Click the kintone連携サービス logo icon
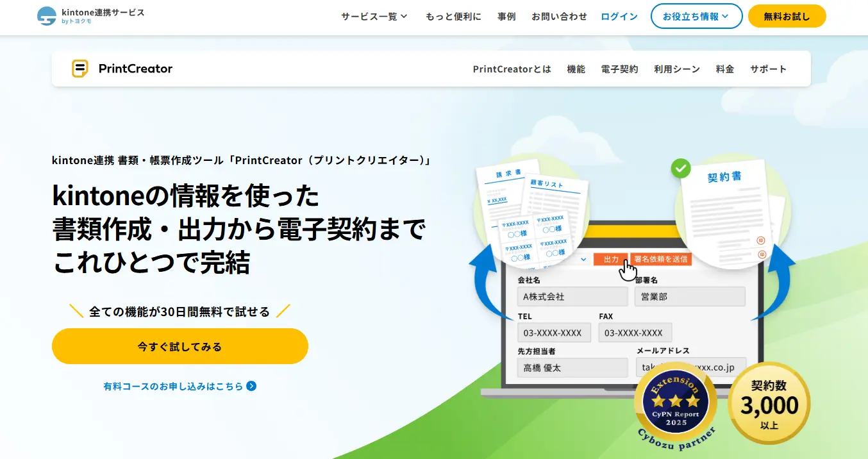Image resolution: width=868 pixels, height=459 pixels. click(x=47, y=16)
